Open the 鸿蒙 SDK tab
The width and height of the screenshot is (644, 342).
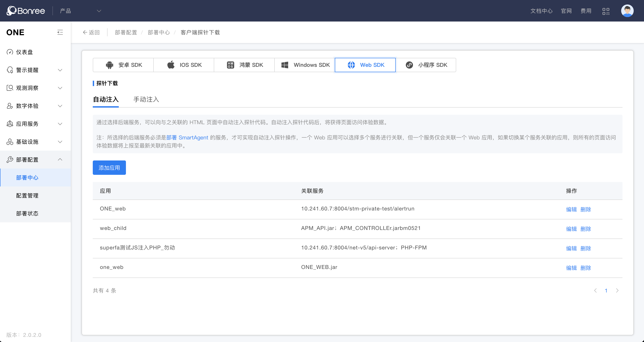pos(244,65)
